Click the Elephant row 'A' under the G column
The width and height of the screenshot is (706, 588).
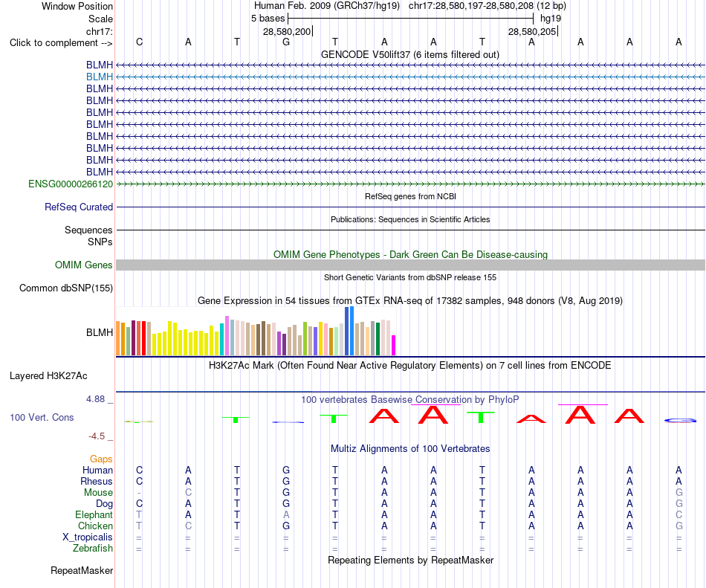click(x=286, y=514)
